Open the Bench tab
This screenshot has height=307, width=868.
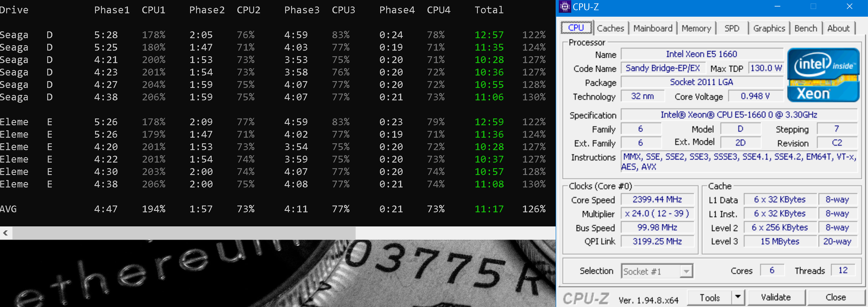point(805,28)
